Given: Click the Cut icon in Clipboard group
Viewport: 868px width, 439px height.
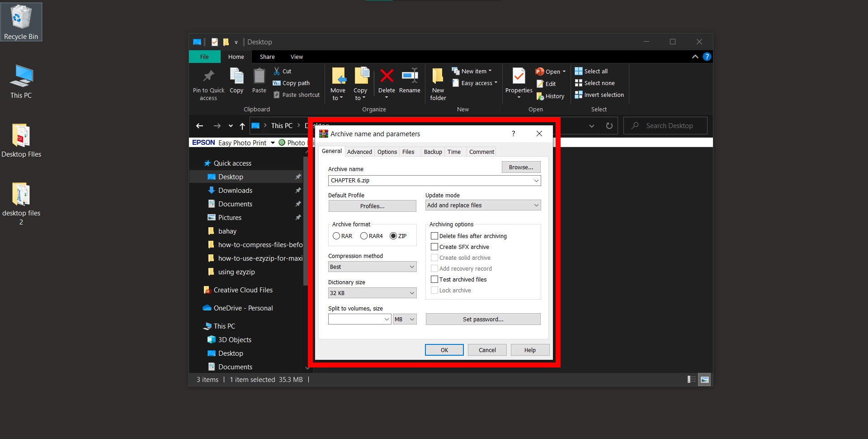Looking at the screenshot, I should coord(276,71).
